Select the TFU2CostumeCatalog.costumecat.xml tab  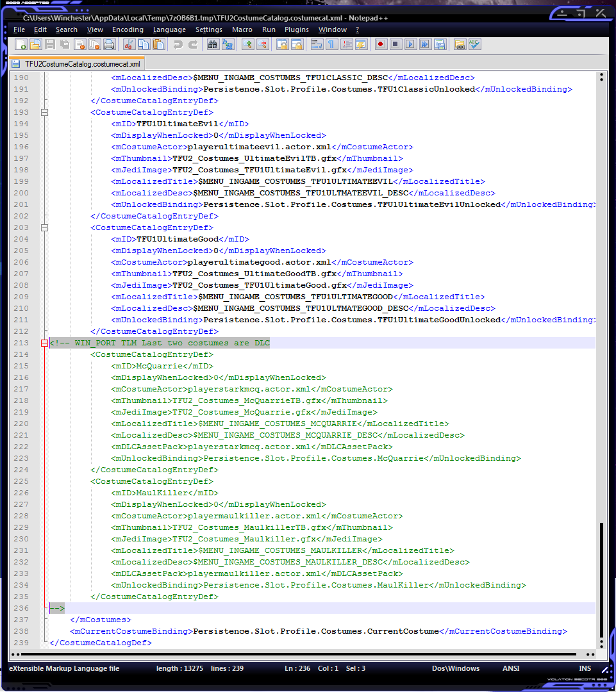(x=77, y=64)
